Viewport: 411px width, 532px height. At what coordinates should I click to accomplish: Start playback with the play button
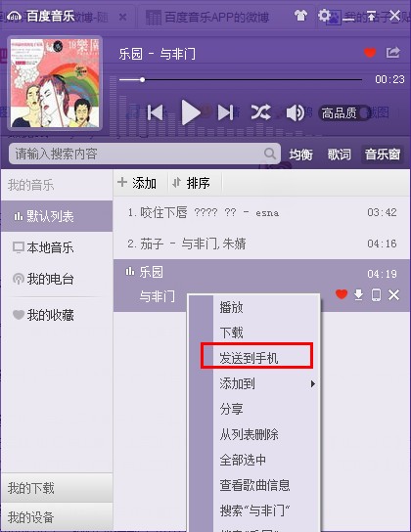coord(191,112)
